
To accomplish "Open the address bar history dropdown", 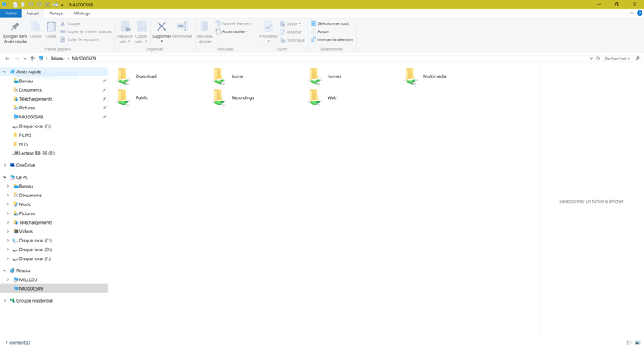I will [591, 59].
